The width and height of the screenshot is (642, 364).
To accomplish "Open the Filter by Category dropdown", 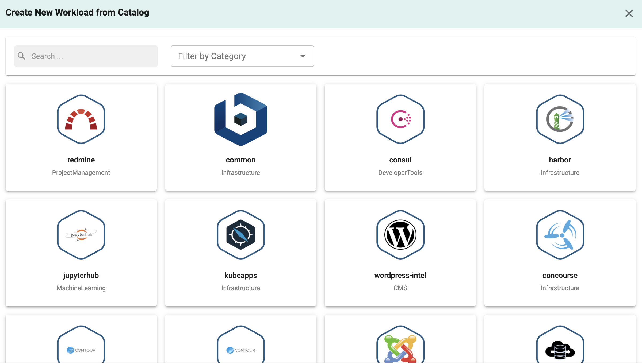I will [242, 56].
